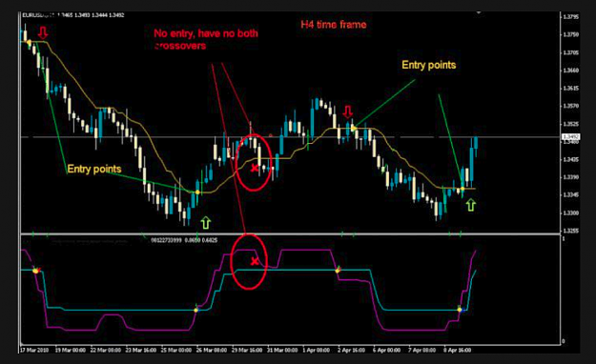Select the 1.3660 price axis label
Image resolution: width=596 pixels, height=364 pixels.
tap(570, 71)
